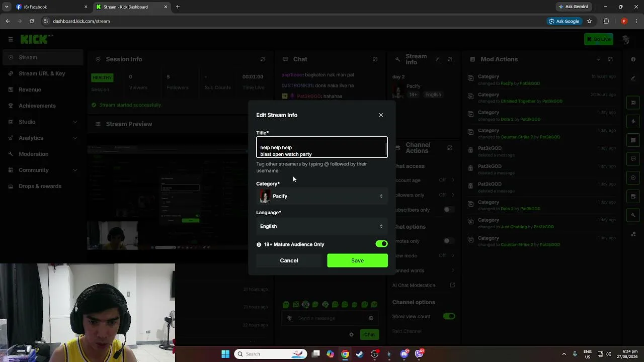The width and height of the screenshot is (644, 362).
Task: Open the Moderation sidebar page
Action: tap(42, 154)
